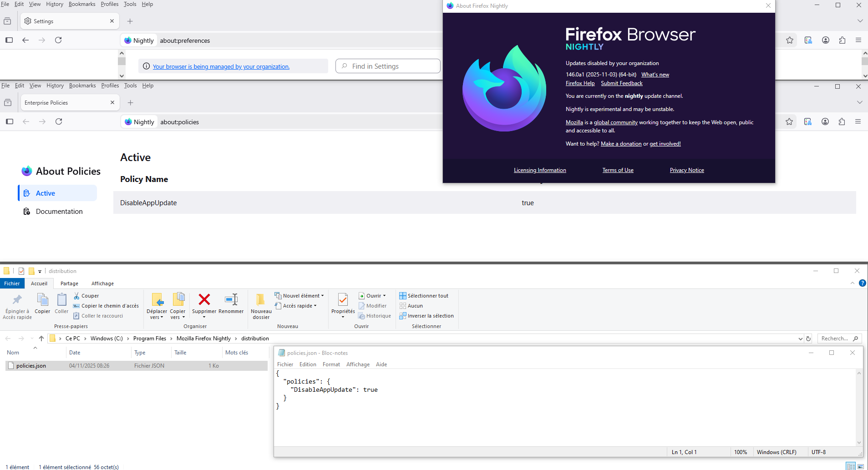Open Licensing Information link
The height and width of the screenshot is (470, 868).
540,170
